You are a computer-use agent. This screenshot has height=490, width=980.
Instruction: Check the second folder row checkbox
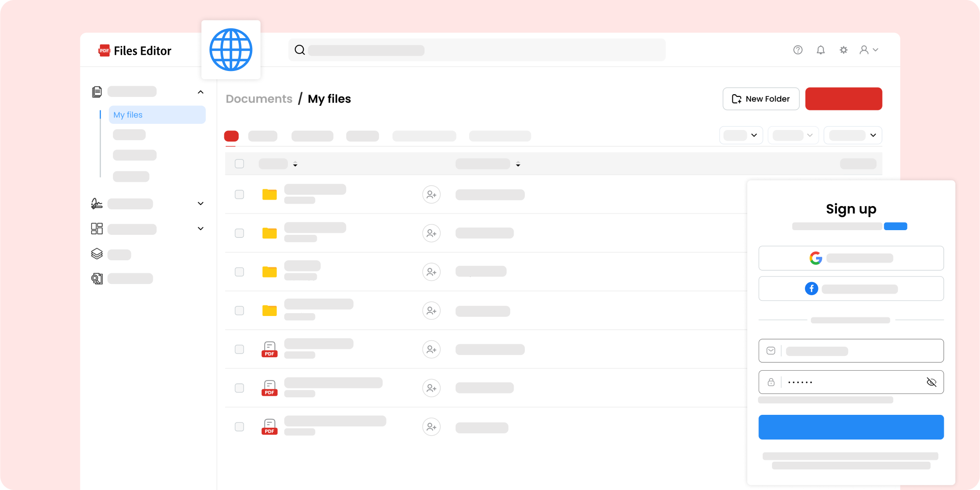click(x=239, y=233)
